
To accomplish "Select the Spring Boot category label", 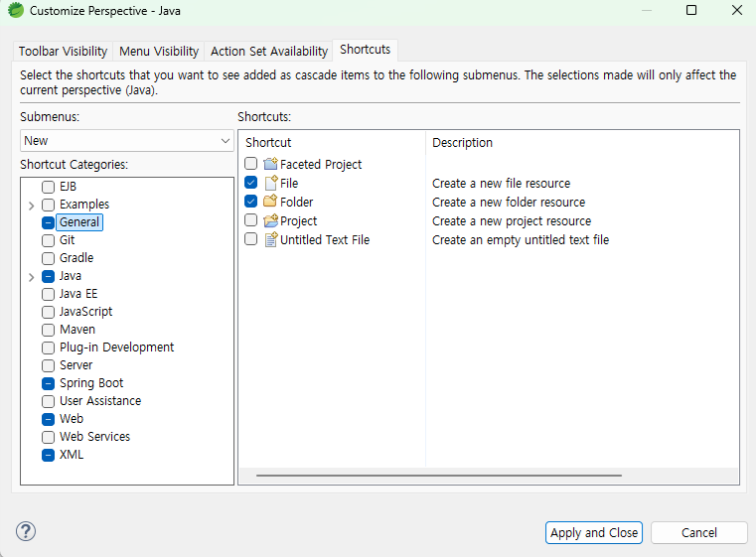I will (91, 383).
